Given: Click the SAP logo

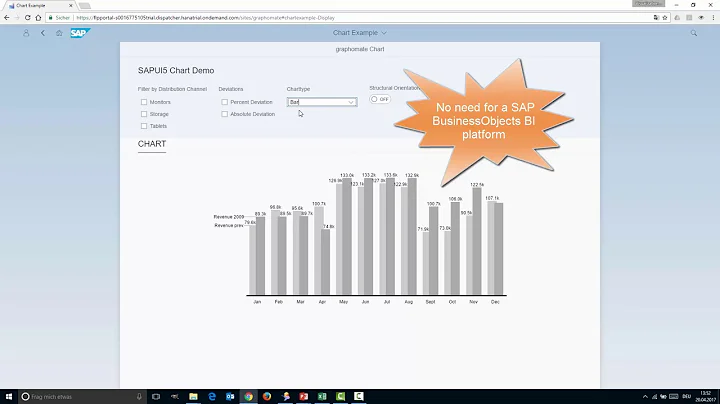Looking at the screenshot, I should pos(80,33).
